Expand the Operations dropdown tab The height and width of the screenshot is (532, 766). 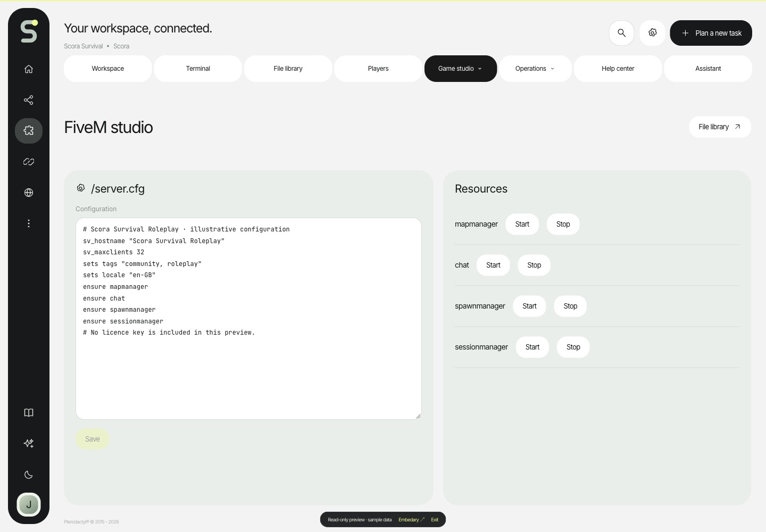click(535, 69)
